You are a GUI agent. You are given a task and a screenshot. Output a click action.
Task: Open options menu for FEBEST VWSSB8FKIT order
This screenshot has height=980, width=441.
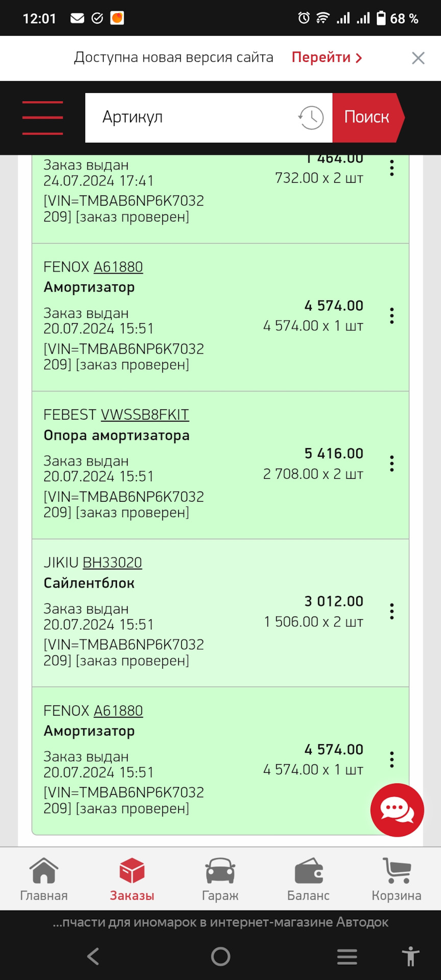[x=391, y=463]
